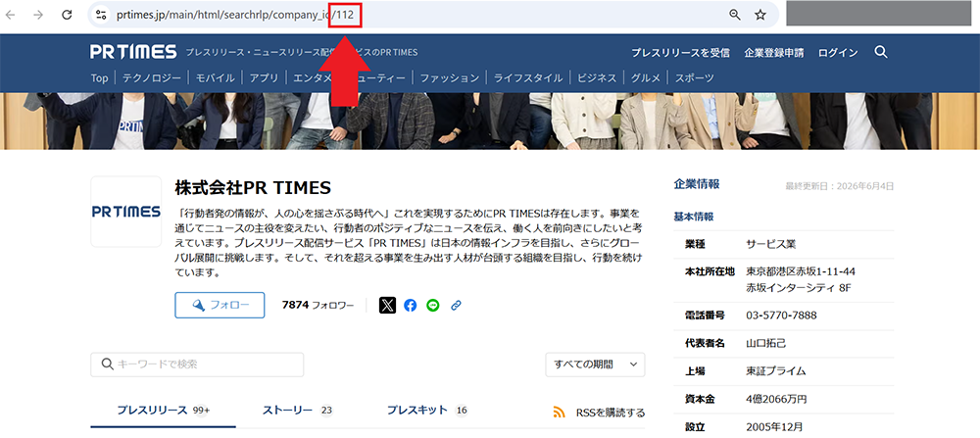The height and width of the screenshot is (438, 980).
Task: Open 企業登録申請 link
Action: (x=774, y=53)
